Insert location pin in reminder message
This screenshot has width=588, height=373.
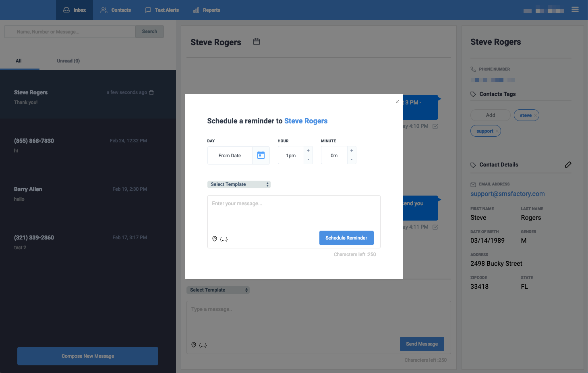click(215, 239)
